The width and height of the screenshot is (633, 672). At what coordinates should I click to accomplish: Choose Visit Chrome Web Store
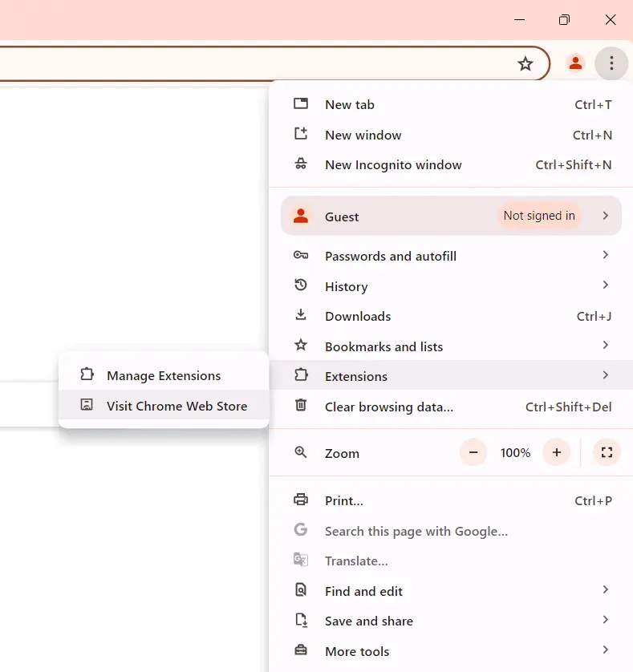point(177,406)
